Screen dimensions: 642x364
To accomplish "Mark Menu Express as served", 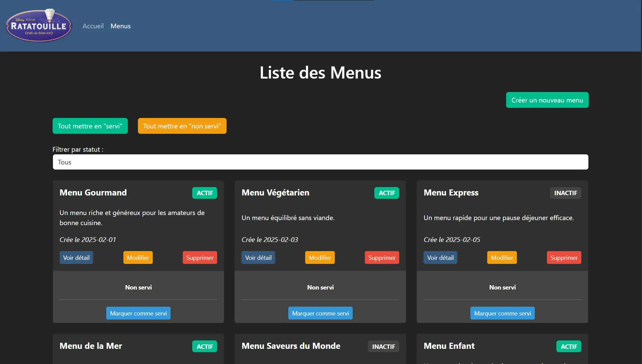I will pos(502,313).
